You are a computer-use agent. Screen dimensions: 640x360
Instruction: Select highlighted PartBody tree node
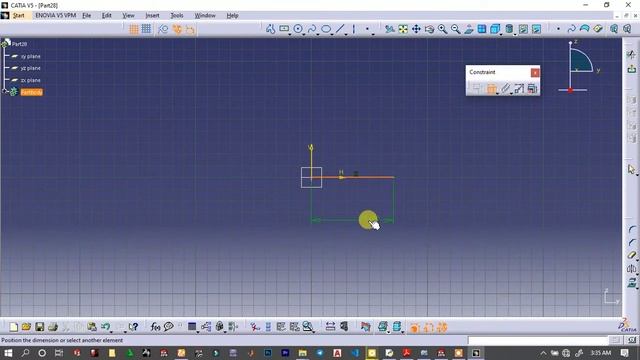coord(31,92)
